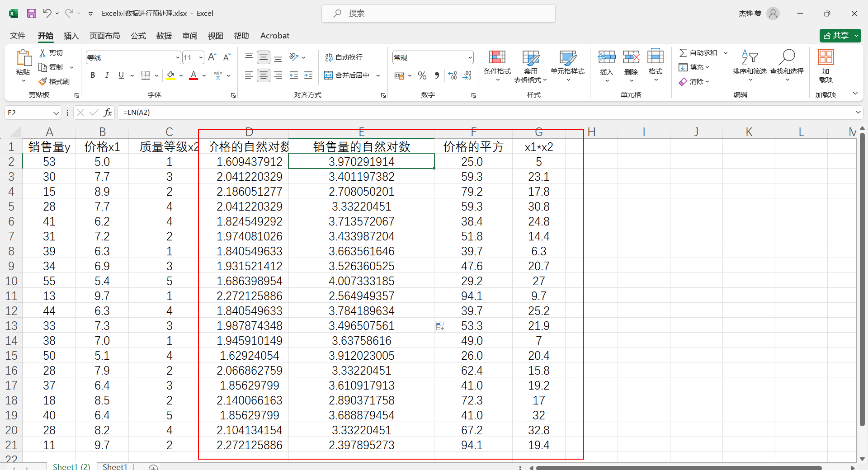Screen dimensions: 868x470
Task: Switch to the Data (数据) tab
Action: click(164, 36)
